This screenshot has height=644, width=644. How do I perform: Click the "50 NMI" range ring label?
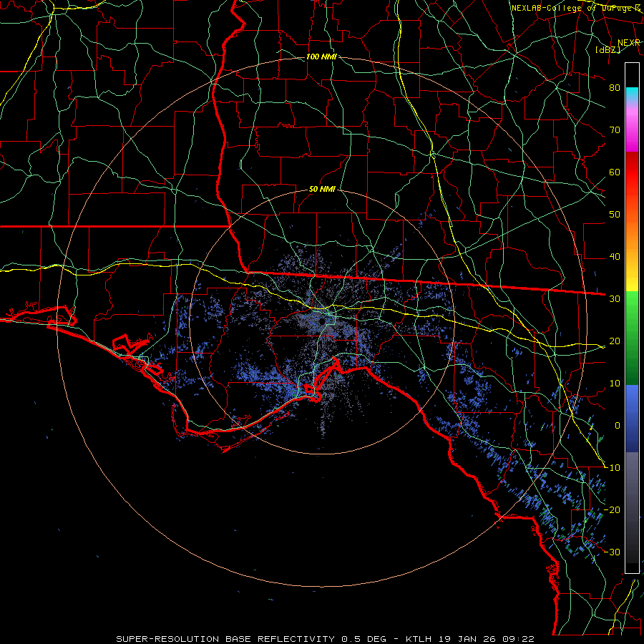[322, 190]
